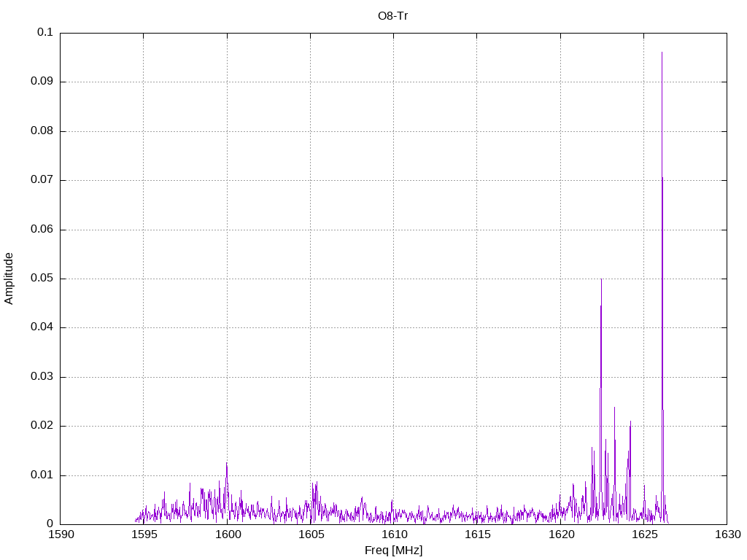Click the Freq [MHz] x-axis label

tap(393, 551)
